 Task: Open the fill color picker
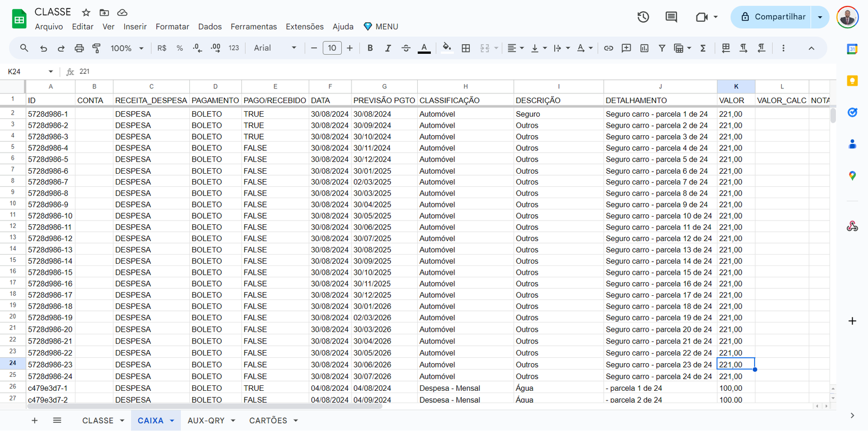447,48
